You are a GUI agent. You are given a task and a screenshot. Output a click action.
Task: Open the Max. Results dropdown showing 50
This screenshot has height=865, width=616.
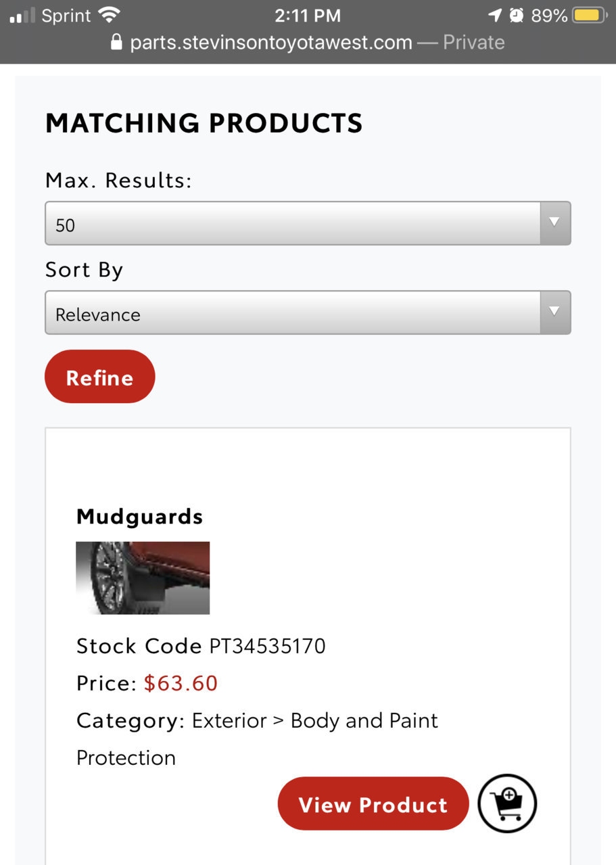308,223
